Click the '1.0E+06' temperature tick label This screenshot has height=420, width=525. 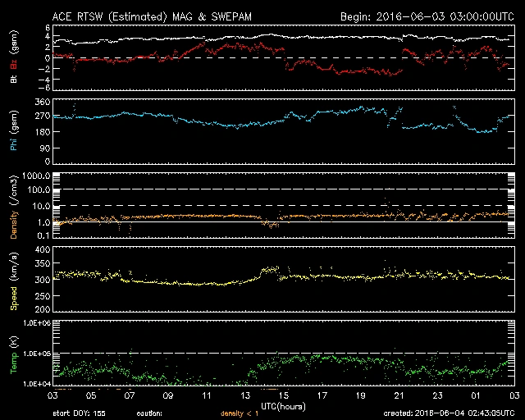pyautogui.click(x=36, y=323)
